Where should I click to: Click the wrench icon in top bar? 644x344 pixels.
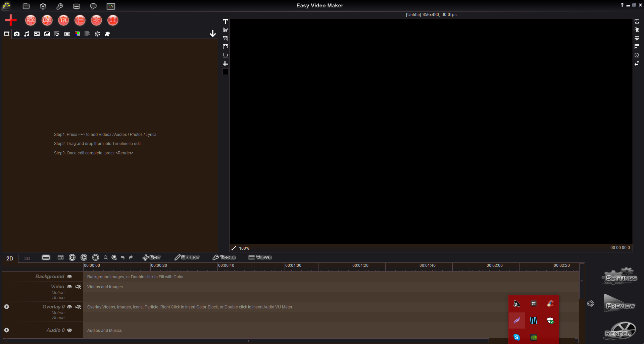point(60,6)
